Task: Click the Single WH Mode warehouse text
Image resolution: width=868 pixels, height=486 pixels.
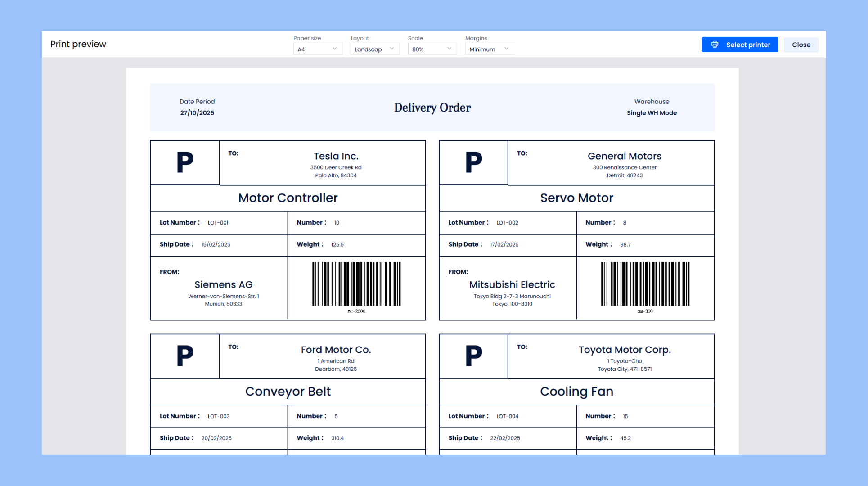Action: click(651, 113)
